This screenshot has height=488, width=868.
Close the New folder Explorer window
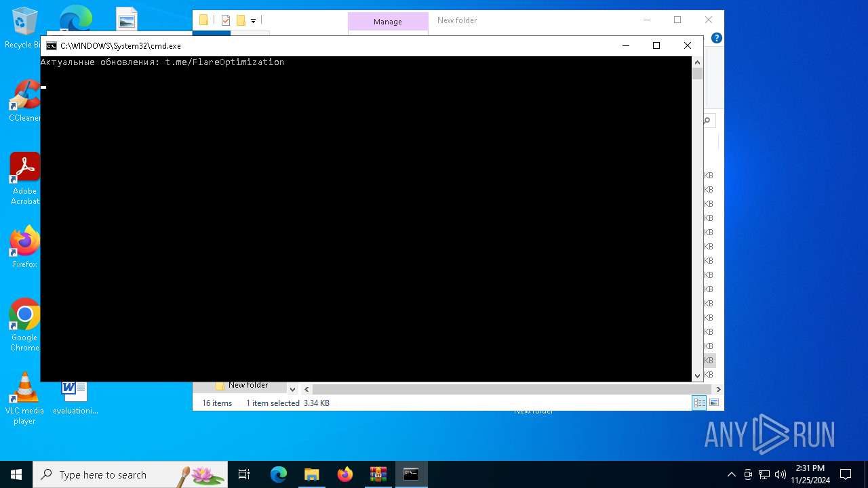(709, 20)
